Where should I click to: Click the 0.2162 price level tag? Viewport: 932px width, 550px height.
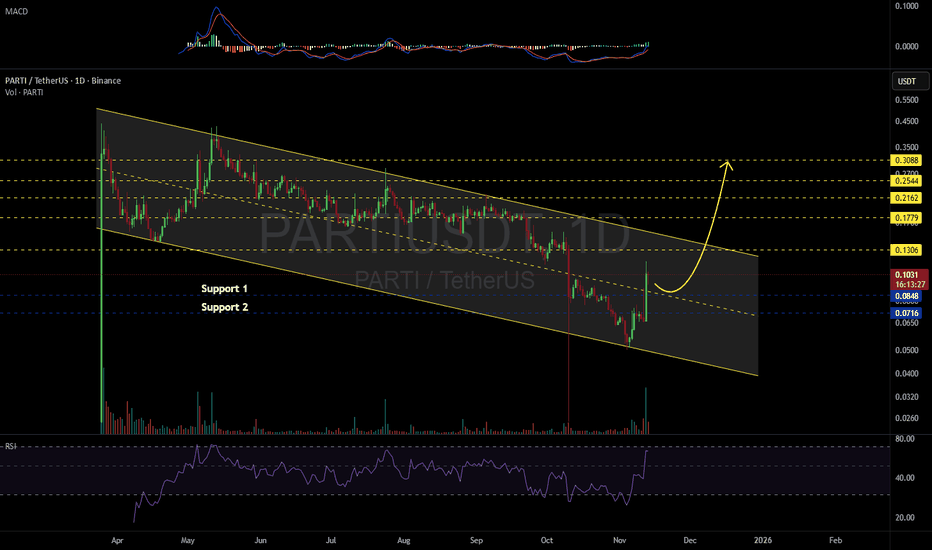tap(906, 198)
